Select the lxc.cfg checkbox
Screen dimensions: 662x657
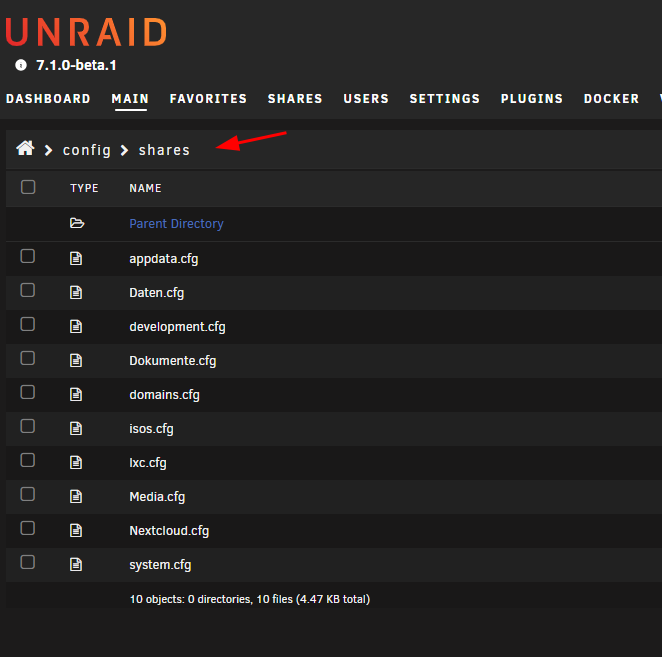click(x=28, y=460)
